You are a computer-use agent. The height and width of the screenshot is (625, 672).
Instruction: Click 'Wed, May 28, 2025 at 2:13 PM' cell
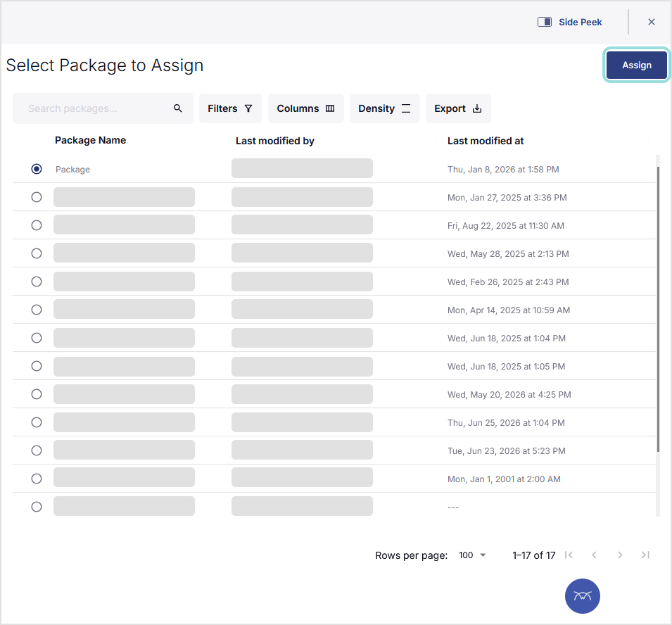[508, 254]
